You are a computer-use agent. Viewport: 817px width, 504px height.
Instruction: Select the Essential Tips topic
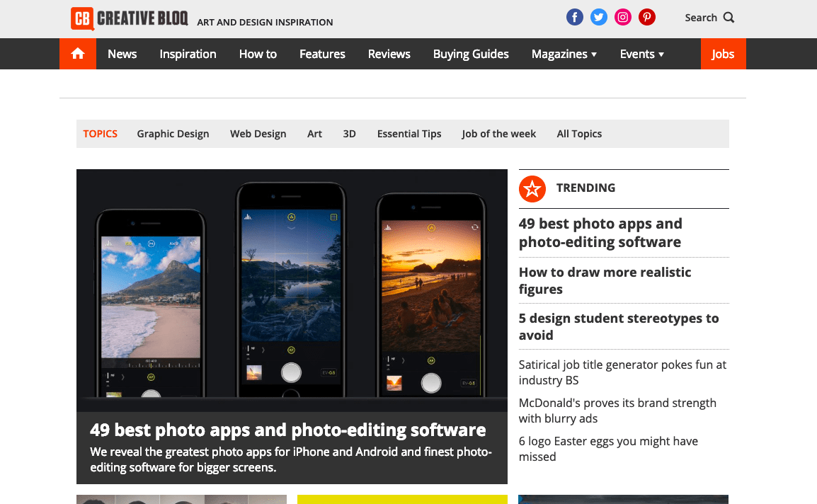(409, 134)
